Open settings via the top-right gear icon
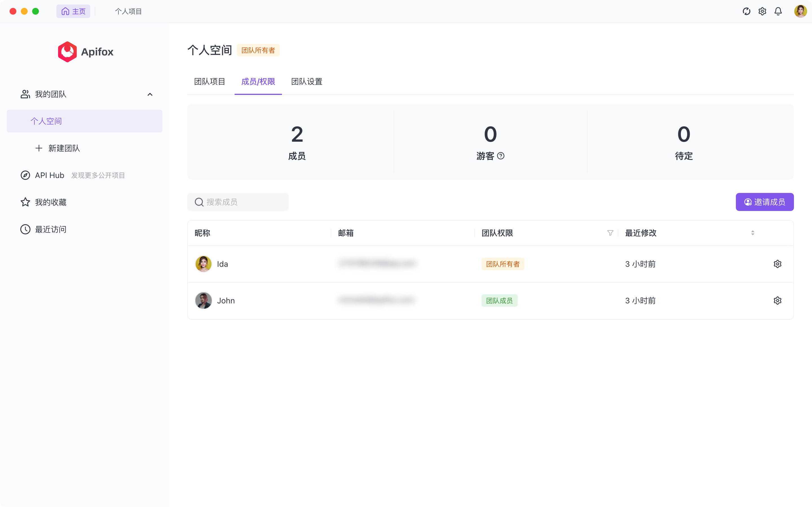This screenshot has height=507, width=812. point(762,11)
